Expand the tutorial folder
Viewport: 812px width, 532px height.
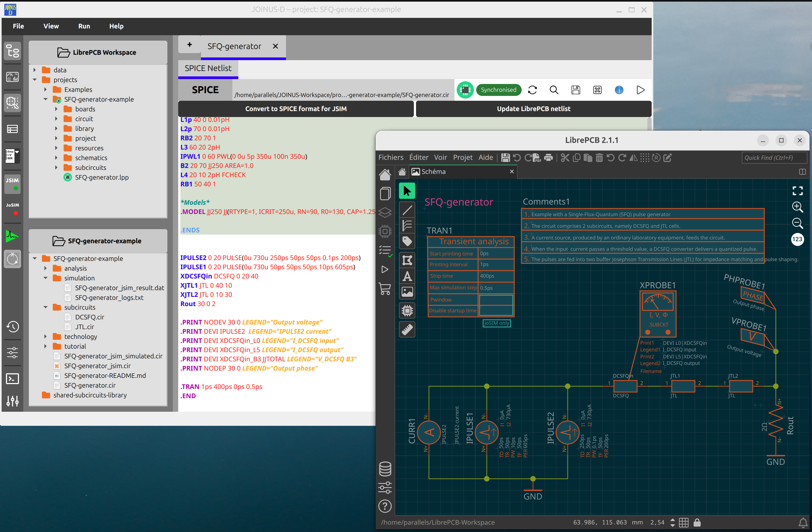46,346
